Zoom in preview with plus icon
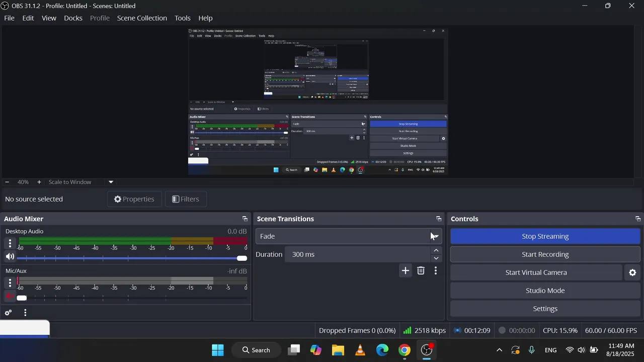This screenshot has width=644, height=362. [39, 182]
